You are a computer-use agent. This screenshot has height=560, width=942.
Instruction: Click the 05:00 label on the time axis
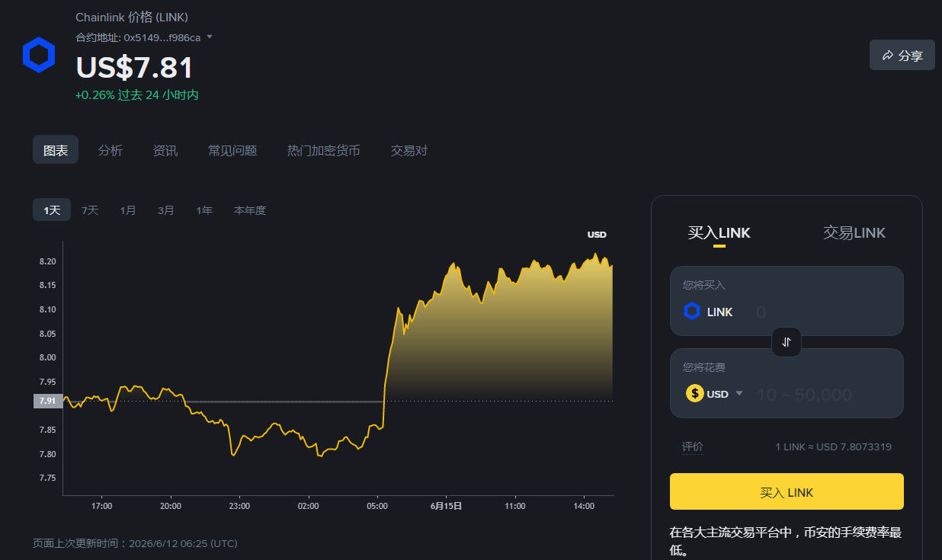point(377,505)
